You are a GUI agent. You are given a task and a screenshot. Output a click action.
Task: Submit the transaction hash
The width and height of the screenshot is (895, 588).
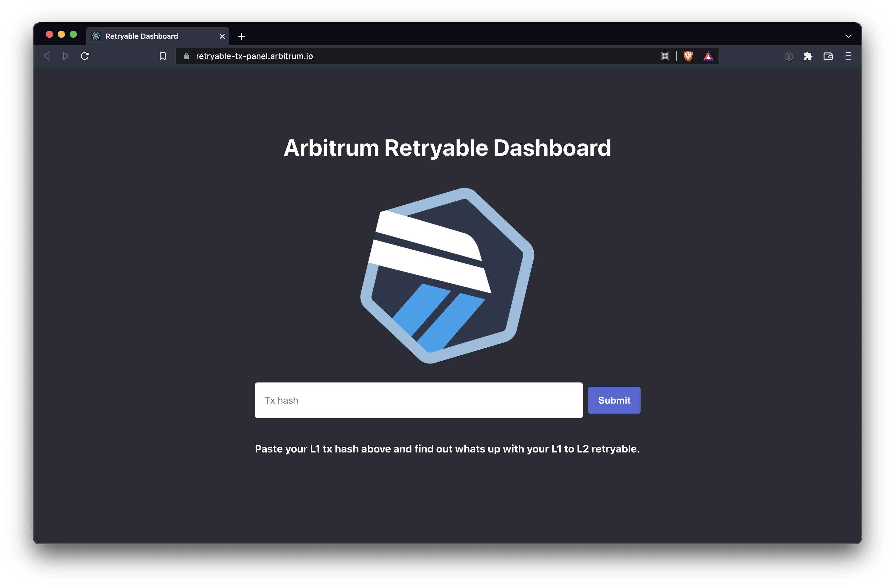(x=614, y=400)
